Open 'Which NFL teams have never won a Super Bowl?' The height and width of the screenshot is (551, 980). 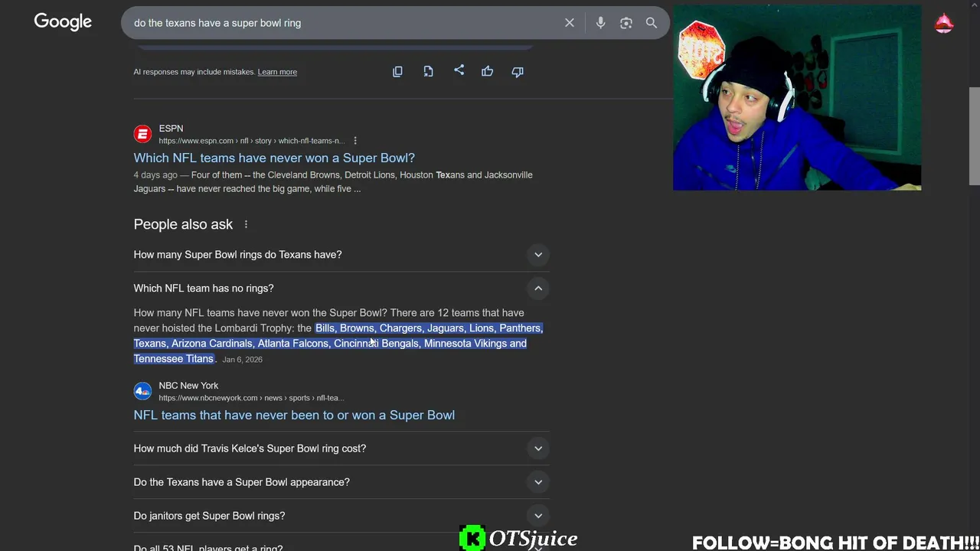click(x=274, y=158)
